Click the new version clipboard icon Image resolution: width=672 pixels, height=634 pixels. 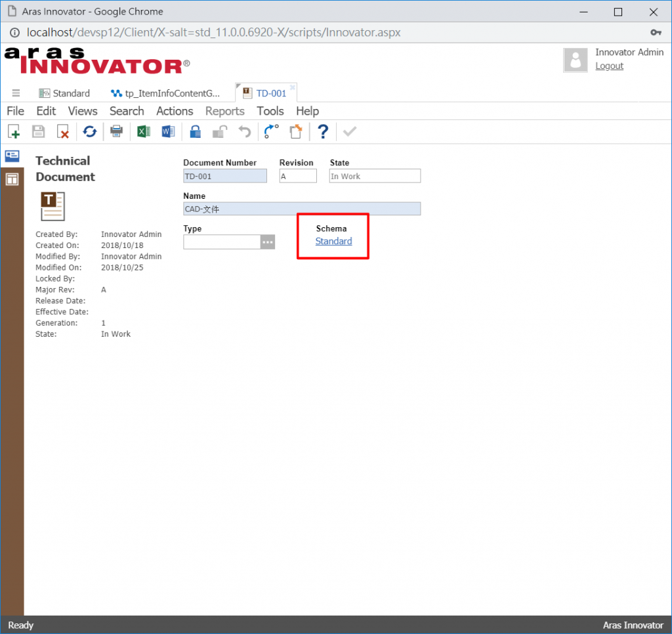(x=296, y=132)
